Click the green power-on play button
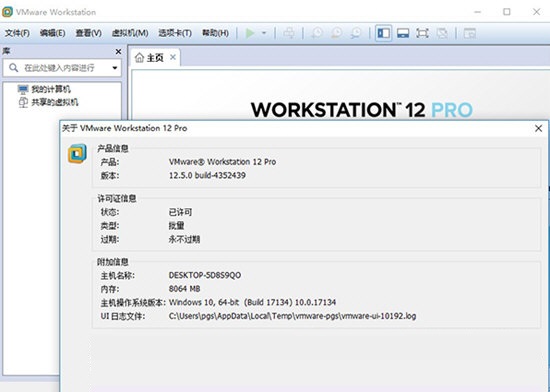This screenshot has height=392, width=550. (x=250, y=33)
